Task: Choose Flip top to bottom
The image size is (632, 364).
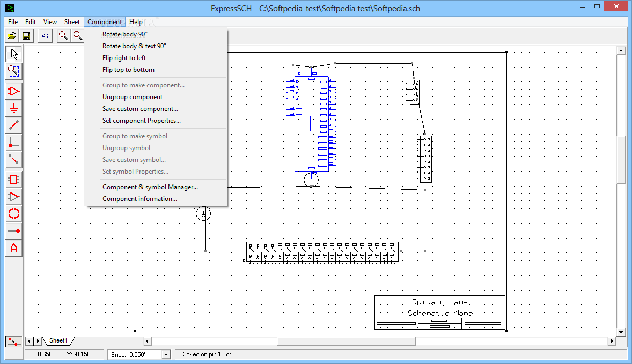Action: (x=156, y=70)
